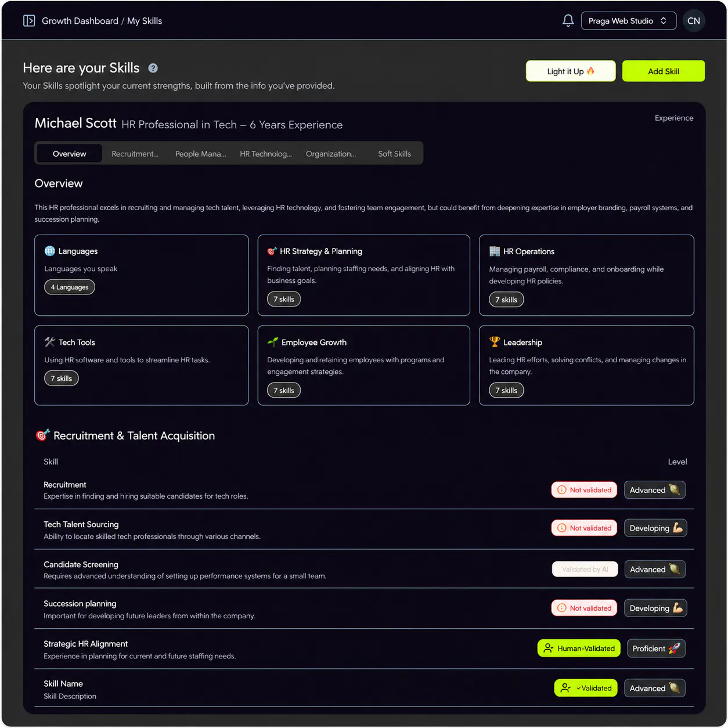Switch to the Overview tab

pyautogui.click(x=69, y=153)
